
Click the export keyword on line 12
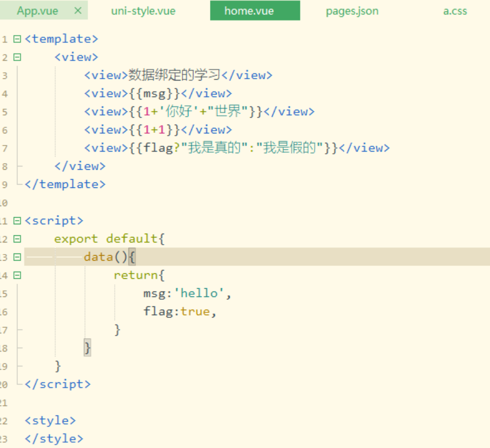pyautogui.click(x=76, y=239)
